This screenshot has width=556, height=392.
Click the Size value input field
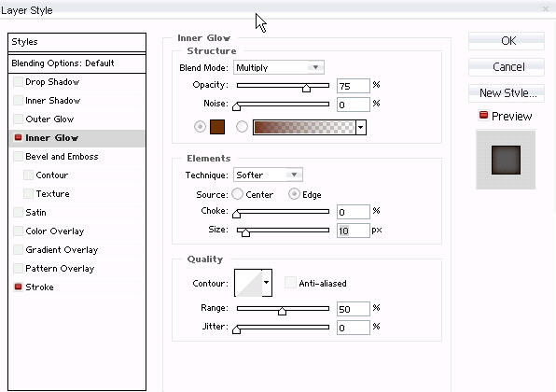[354, 231]
